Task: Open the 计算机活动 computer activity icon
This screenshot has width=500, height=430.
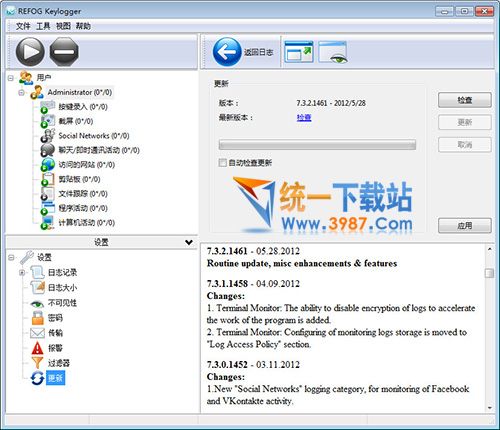Action: (x=47, y=223)
